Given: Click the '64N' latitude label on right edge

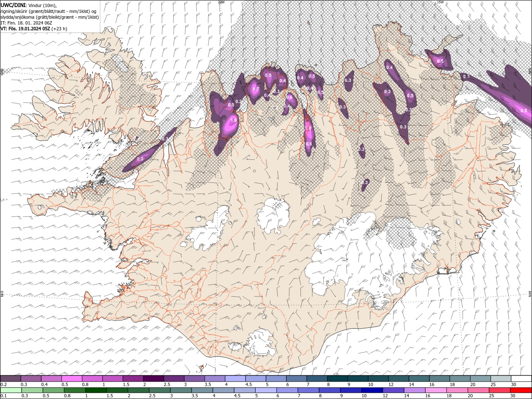Looking at the screenshot, I should point(530,294).
